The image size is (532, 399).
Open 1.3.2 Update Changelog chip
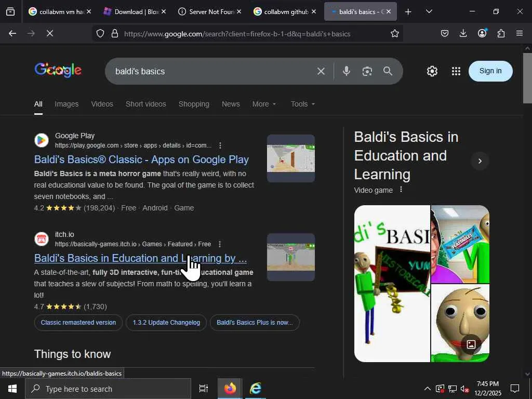[166, 323]
